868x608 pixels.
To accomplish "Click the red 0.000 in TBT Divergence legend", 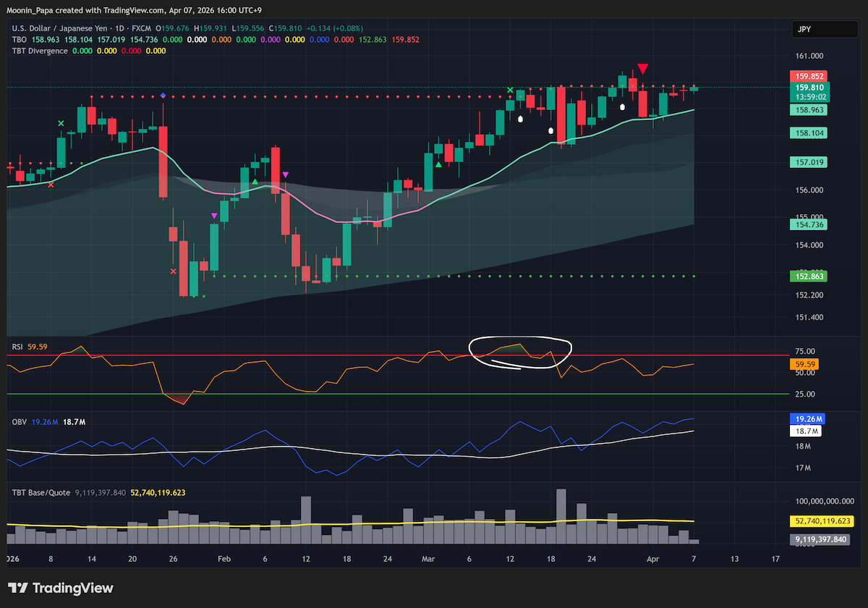I will [132, 51].
